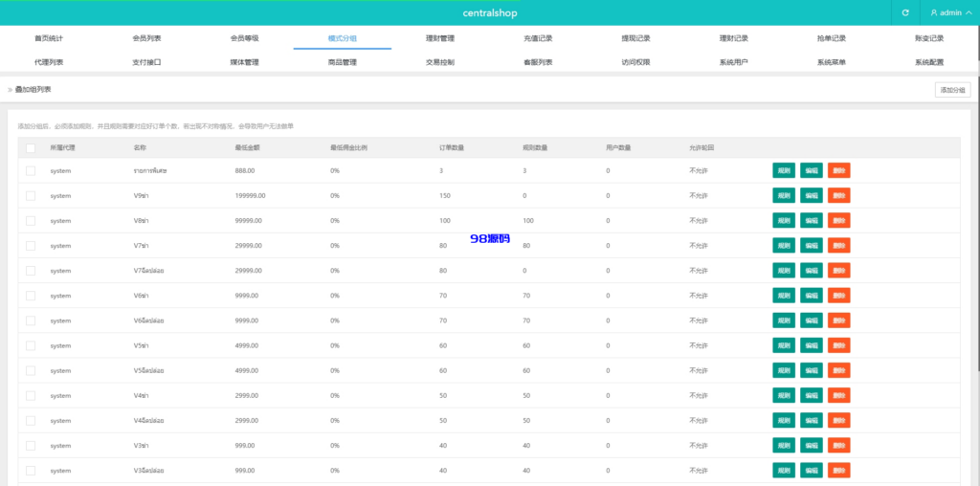Click the 叠加组列表 breadcrumb title
The image size is (980, 486).
tap(33, 90)
